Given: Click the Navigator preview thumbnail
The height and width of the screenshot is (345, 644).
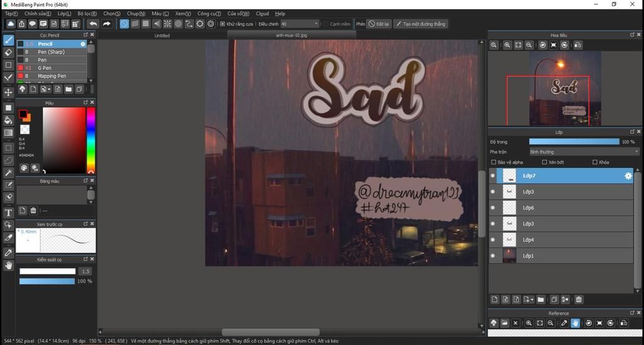Looking at the screenshot, I should pos(565,88).
